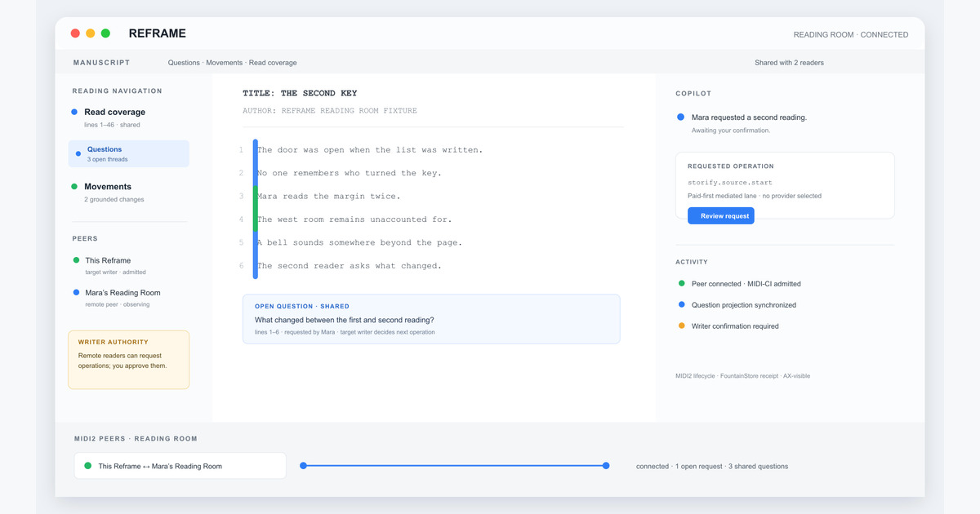Click the right endpoint of the connection line
980x514 pixels.
pos(606,466)
